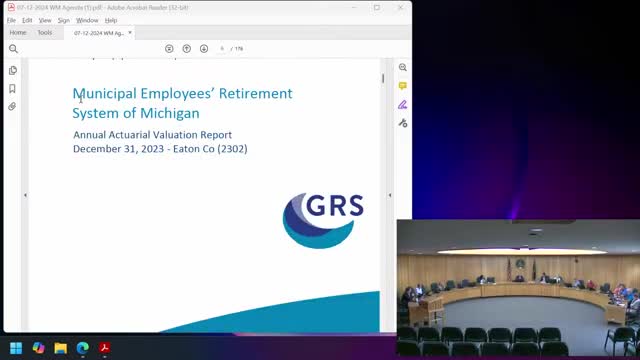Select the yellow comment sticky note tool
The image size is (640, 360).
tap(403, 86)
